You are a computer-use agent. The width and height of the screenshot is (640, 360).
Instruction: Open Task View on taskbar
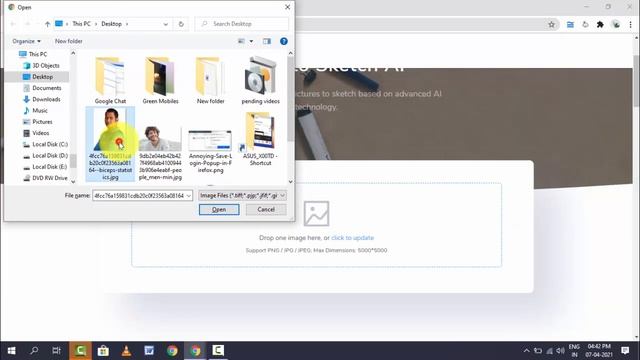57,351
